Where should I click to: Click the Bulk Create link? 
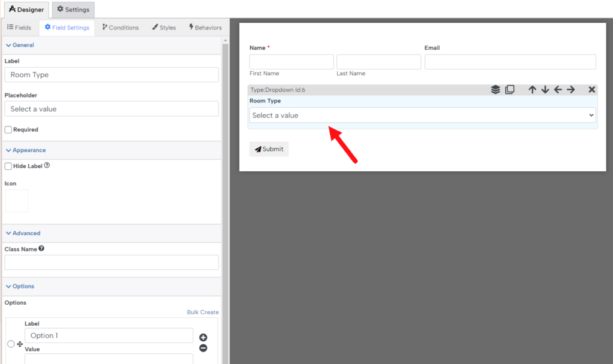pos(202,312)
